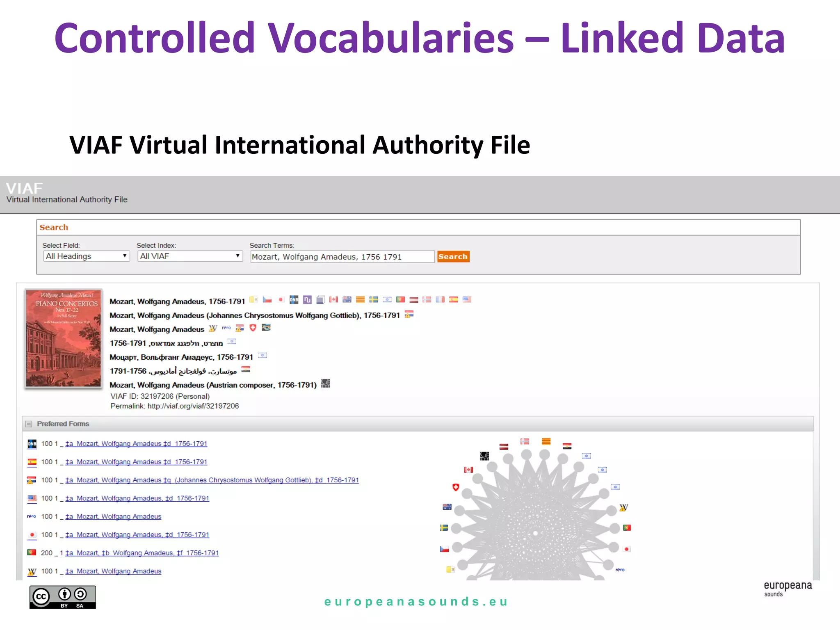Screen dimensions: 840x630
Task: Click the Piano Concertos book cover thumbnail
Action: (64, 338)
